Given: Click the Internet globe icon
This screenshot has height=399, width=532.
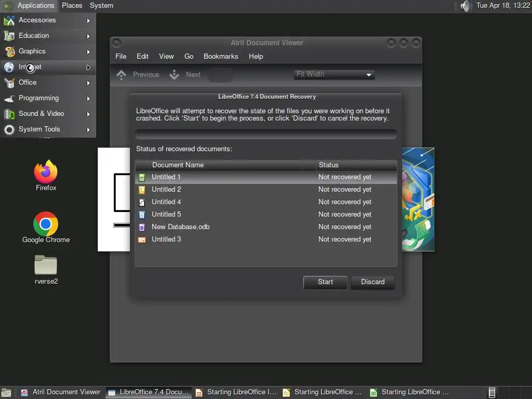Looking at the screenshot, I should point(9,67).
